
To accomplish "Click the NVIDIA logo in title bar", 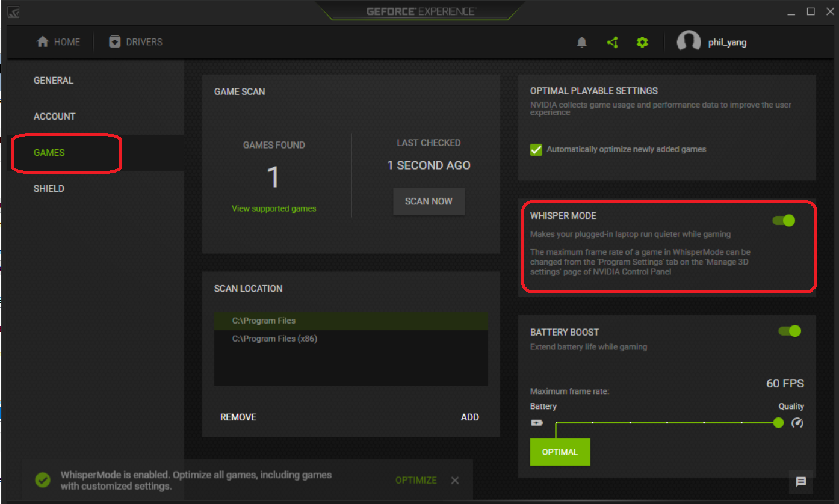I will click(14, 12).
